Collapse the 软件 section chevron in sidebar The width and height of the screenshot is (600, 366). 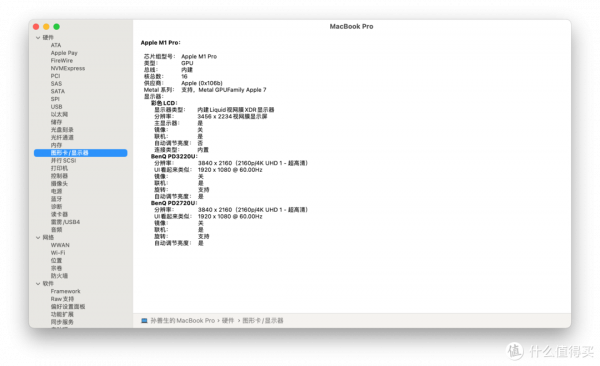pos(38,284)
